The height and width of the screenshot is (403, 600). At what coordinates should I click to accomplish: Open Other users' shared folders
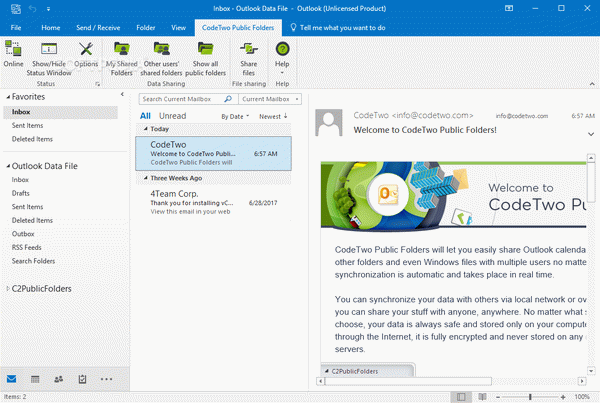(162, 55)
